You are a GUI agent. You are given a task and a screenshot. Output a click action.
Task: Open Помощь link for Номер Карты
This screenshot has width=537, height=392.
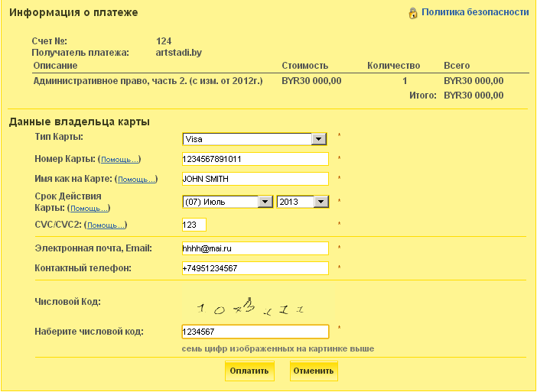(x=120, y=160)
